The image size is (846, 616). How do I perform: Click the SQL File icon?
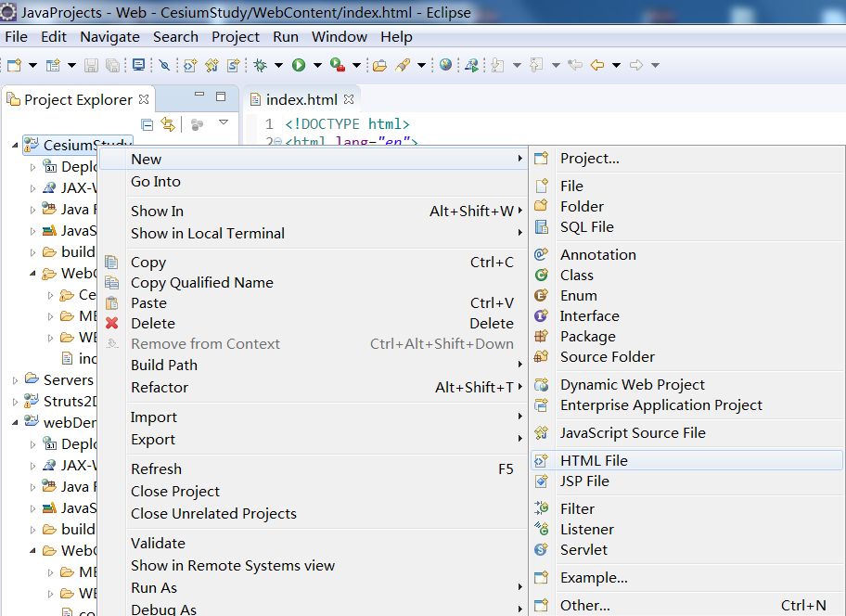[x=541, y=226]
